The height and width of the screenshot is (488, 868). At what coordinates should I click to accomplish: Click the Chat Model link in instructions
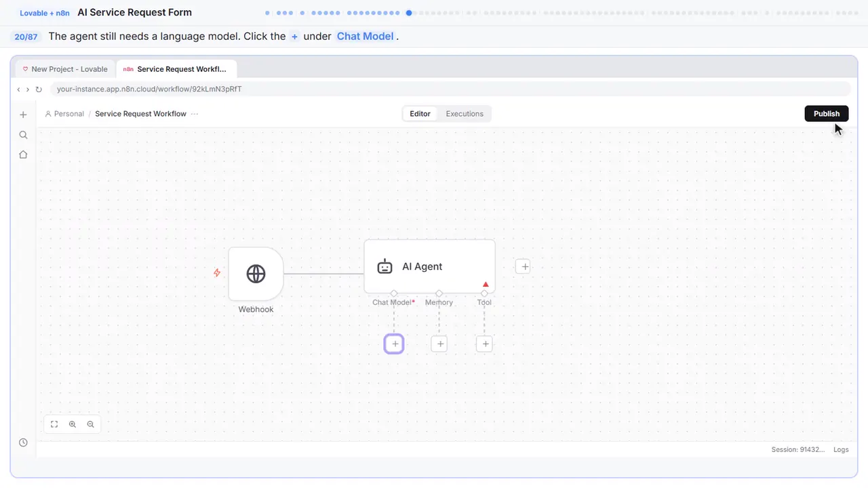coord(365,36)
